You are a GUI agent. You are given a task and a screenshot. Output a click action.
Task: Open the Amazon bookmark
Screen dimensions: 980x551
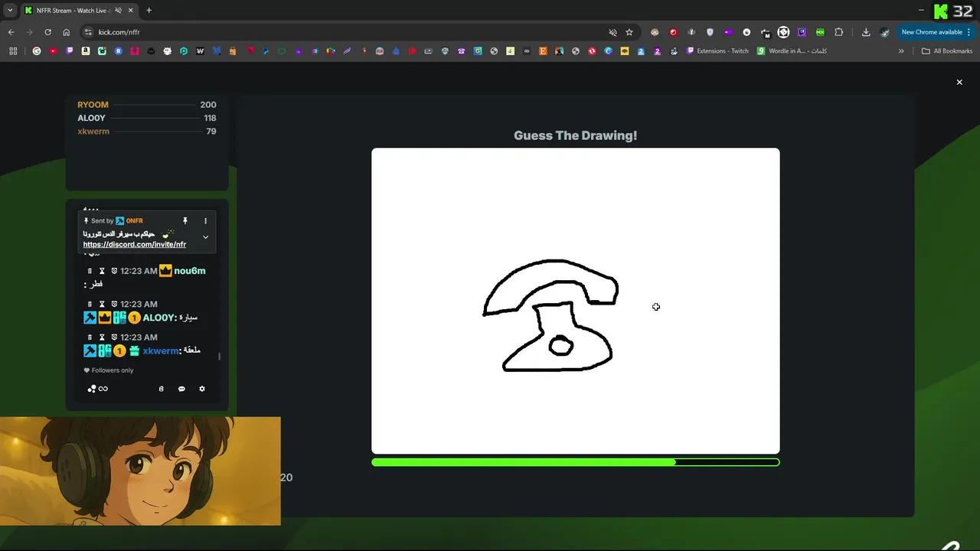coord(86,51)
